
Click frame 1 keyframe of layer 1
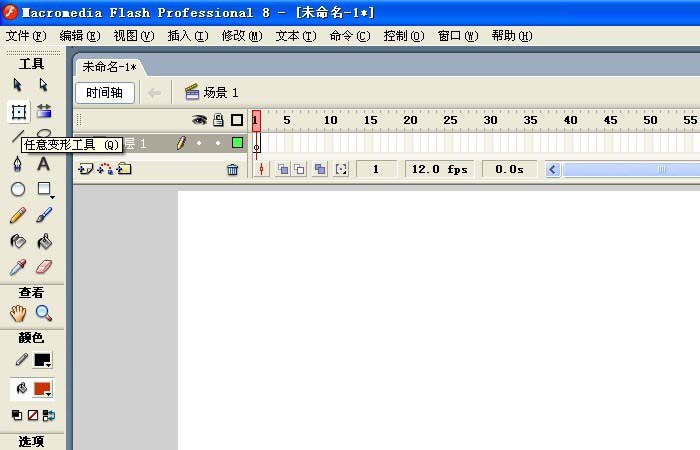[x=256, y=143]
